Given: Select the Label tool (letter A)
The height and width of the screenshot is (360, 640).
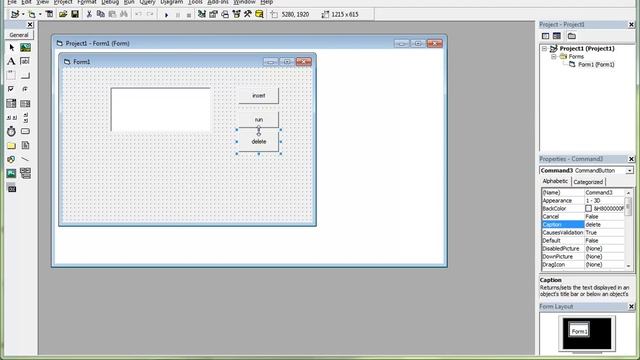Looking at the screenshot, I should pyautogui.click(x=11, y=61).
